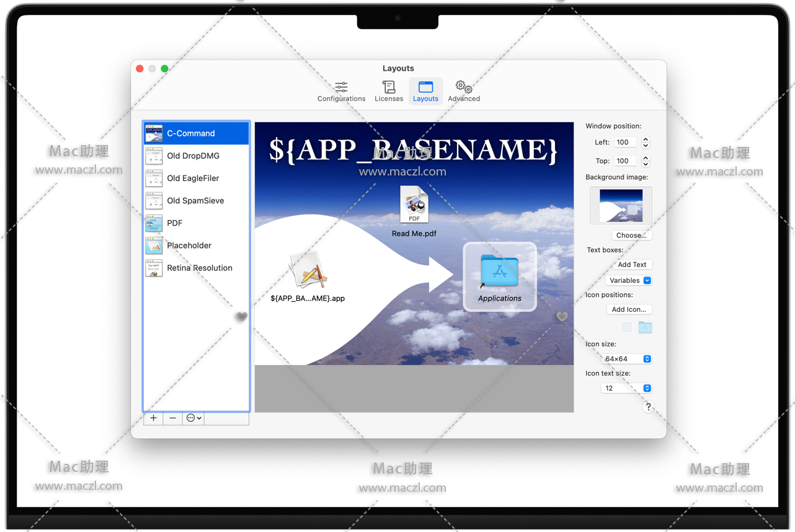795x532 pixels.
Task: Open the Advanced gears tab
Action: point(464,91)
